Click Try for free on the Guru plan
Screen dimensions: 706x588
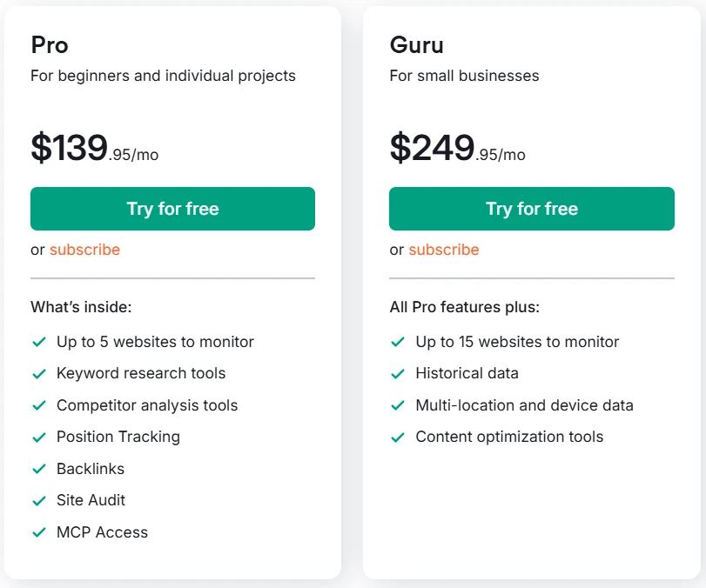pos(531,209)
